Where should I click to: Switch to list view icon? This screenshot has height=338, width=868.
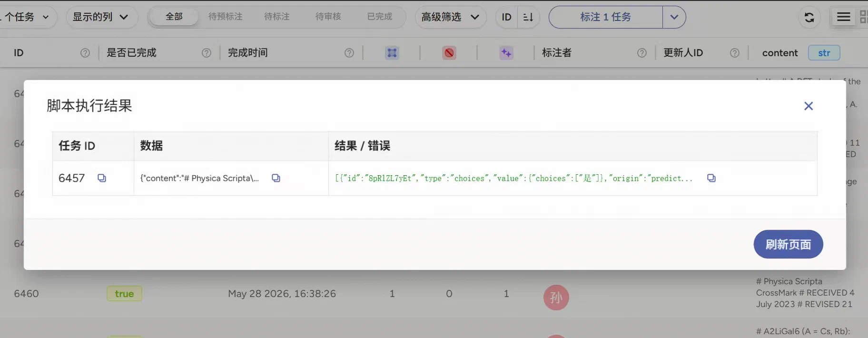tap(844, 17)
